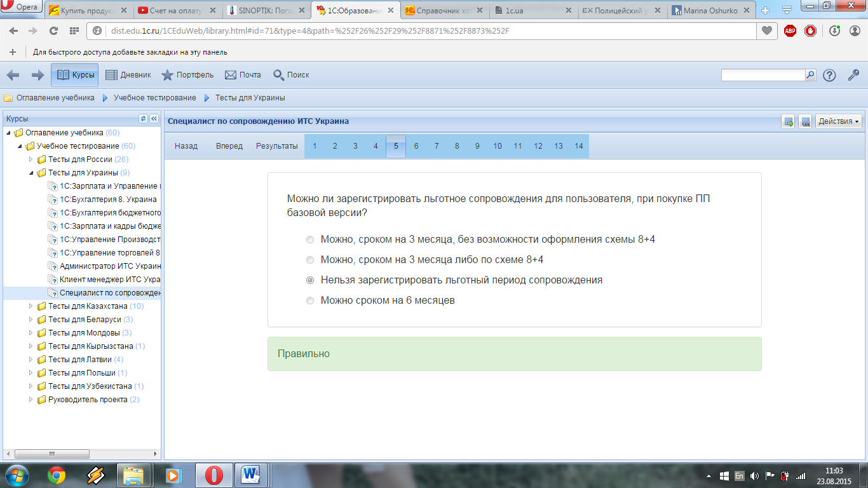The width and height of the screenshot is (868, 488).
Task: Bookmark the page with the heart icon
Action: coord(768,30)
